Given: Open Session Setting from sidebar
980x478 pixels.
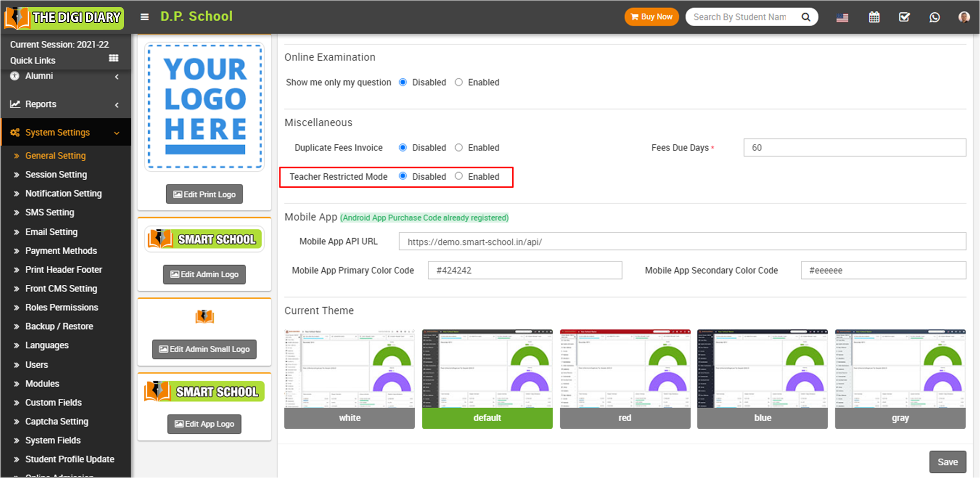Looking at the screenshot, I should coord(56,175).
